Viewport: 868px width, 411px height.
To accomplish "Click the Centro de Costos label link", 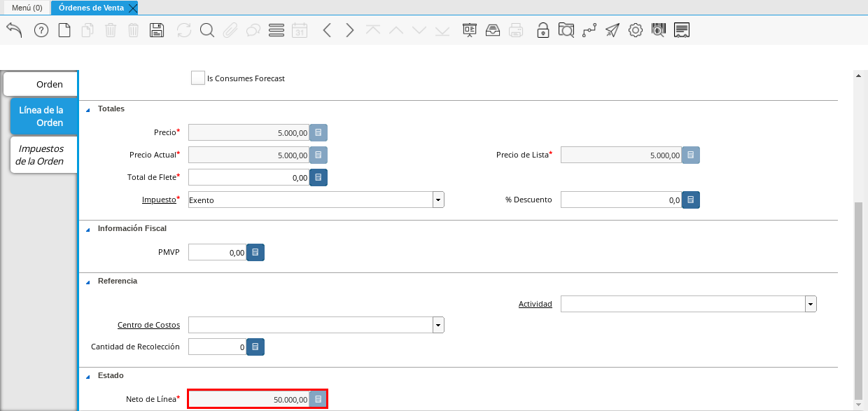I will 148,325.
